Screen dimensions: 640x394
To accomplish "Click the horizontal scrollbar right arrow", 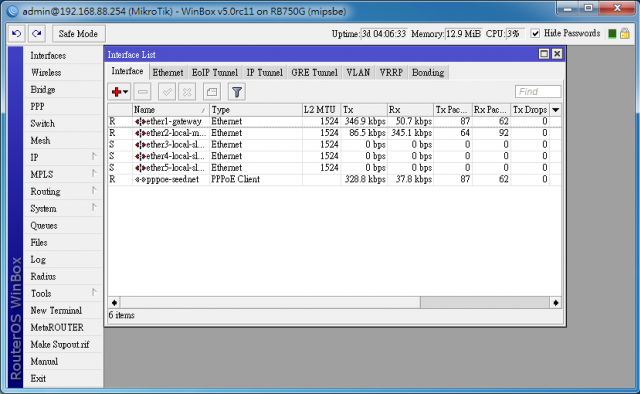I will [556, 303].
